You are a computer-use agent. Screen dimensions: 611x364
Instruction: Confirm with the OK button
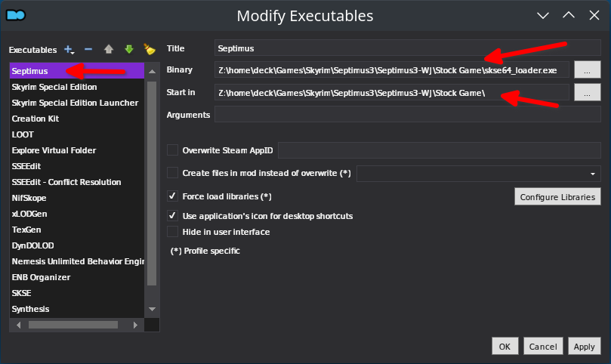(505, 346)
